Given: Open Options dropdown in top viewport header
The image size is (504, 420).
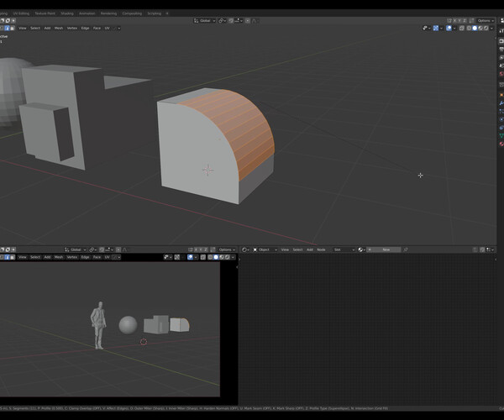Looking at the screenshot, I should (485, 20).
